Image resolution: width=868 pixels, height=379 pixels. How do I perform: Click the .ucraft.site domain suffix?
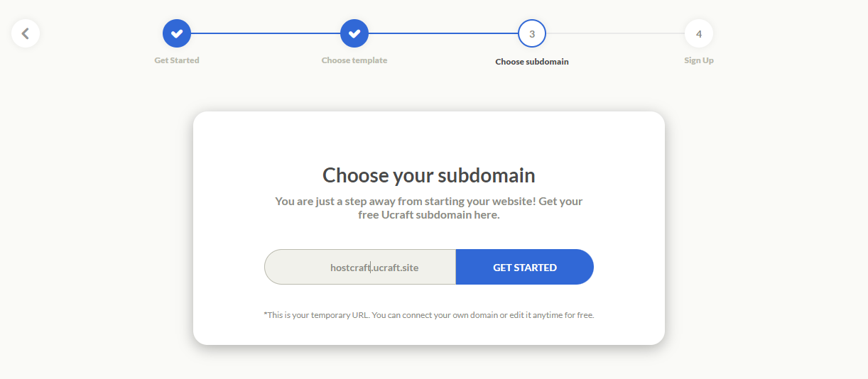(395, 268)
